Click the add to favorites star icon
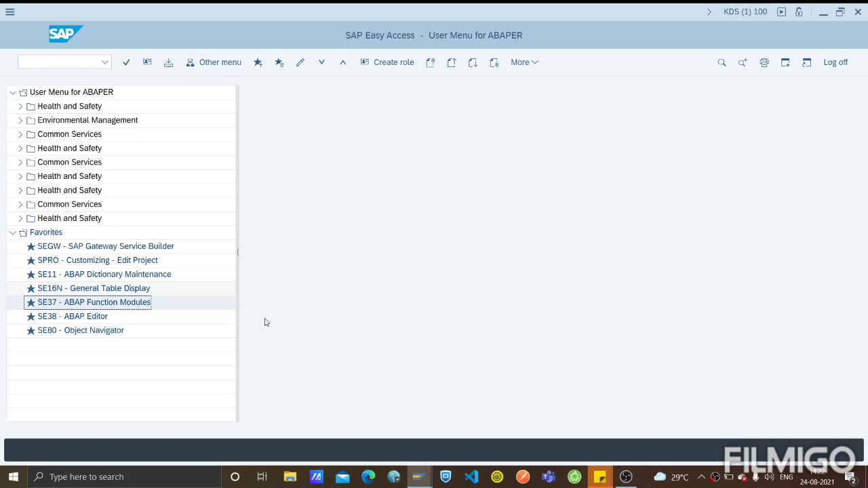The width and height of the screenshot is (868, 488). 258,62
